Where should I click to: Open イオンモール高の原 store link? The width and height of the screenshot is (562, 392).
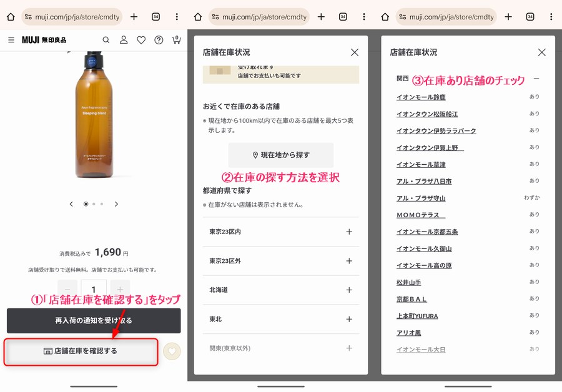(x=424, y=265)
